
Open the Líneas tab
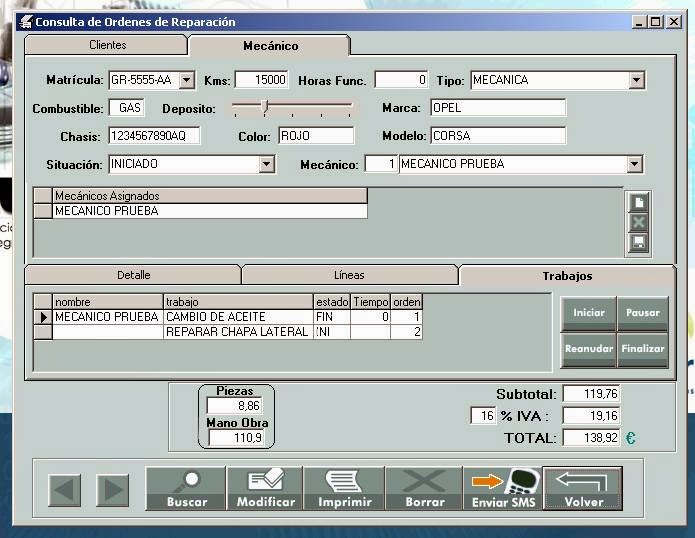[349, 275]
